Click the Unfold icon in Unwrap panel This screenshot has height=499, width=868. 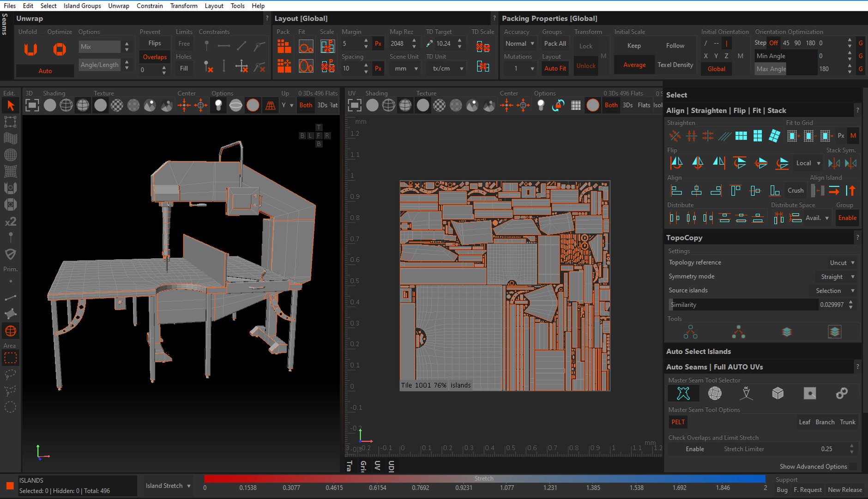tap(30, 49)
